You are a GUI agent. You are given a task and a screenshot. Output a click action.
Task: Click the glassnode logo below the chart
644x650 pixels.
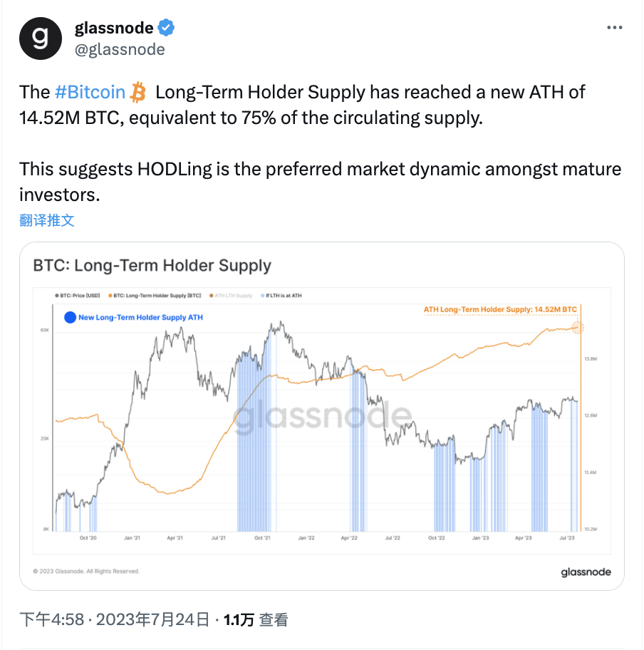point(586,572)
